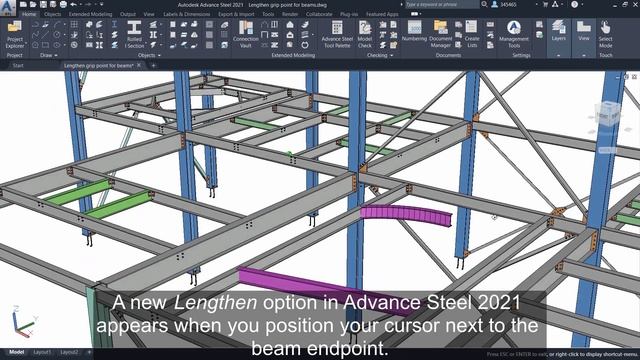Image resolution: width=640 pixels, height=360 pixels.
Task: Open the Customize Quick Access Toolbar dropdown
Action: [102, 4]
